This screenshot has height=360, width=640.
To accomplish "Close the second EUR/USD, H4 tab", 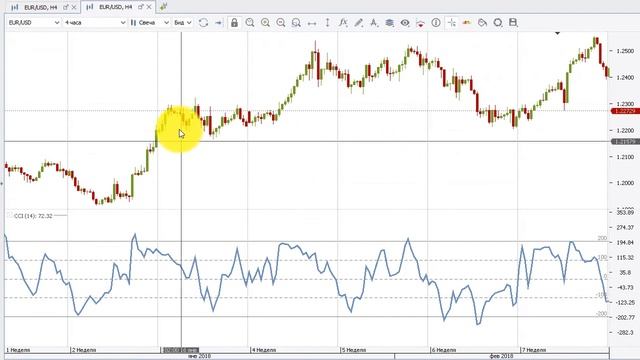I will (149, 7).
